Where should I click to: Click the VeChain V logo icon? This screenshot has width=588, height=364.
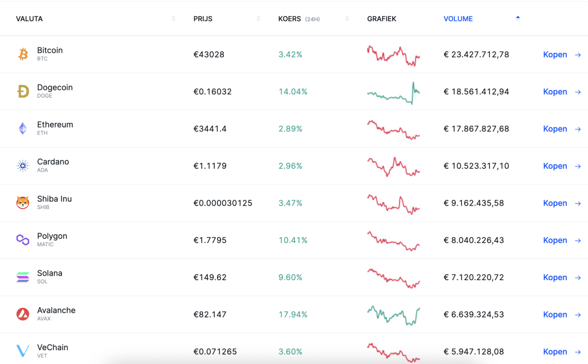[x=23, y=351]
